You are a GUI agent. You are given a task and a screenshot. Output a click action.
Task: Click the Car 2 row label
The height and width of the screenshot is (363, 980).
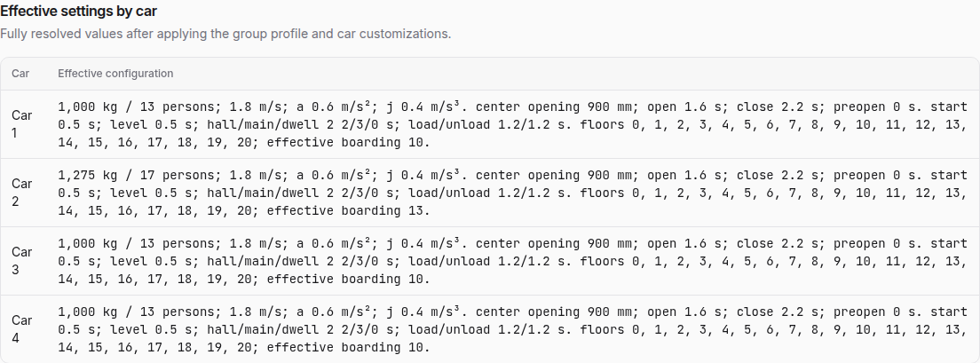(22, 193)
